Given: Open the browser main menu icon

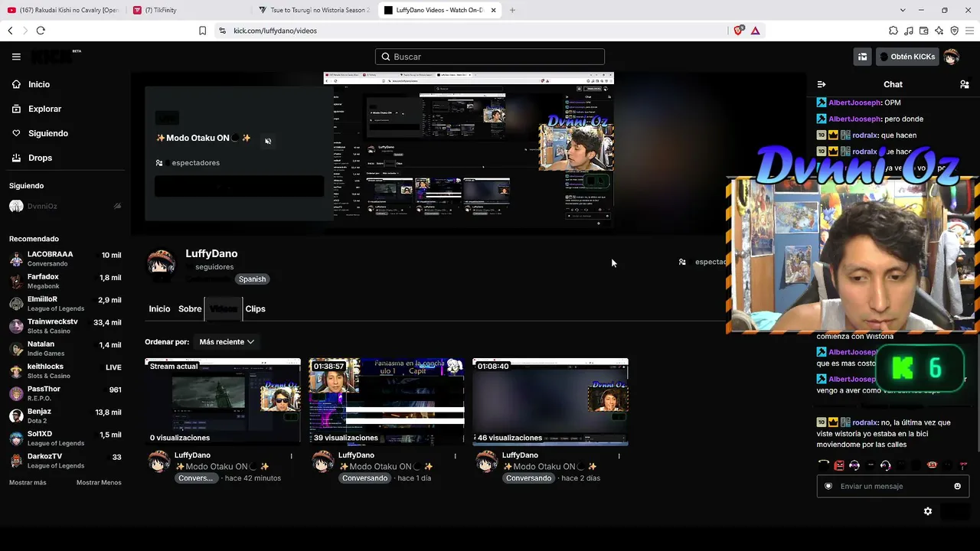Looking at the screenshot, I should [x=970, y=31].
